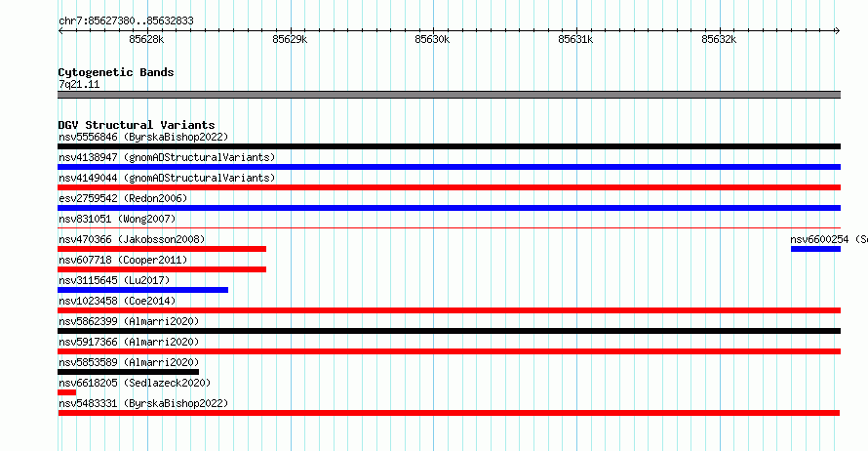Select the red nsv5483331 variant bar
This screenshot has height=451, width=868.
click(x=449, y=413)
